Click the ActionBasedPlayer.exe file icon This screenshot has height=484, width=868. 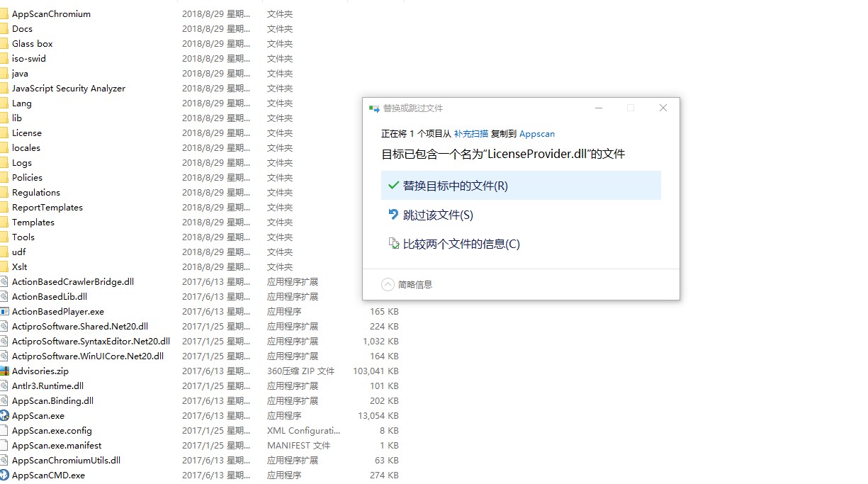point(4,311)
